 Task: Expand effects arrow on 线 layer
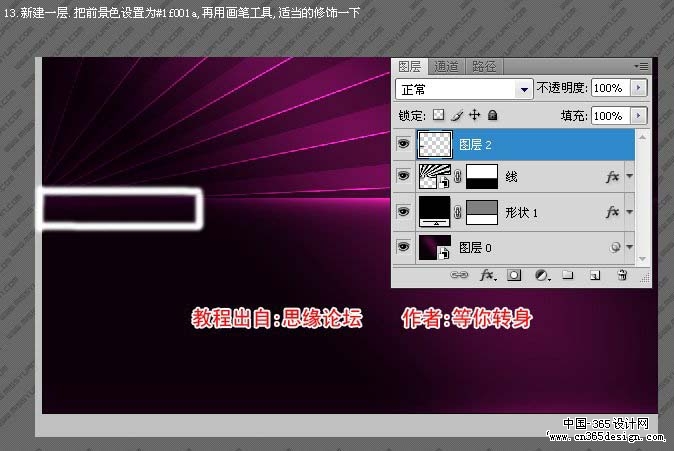click(630, 176)
